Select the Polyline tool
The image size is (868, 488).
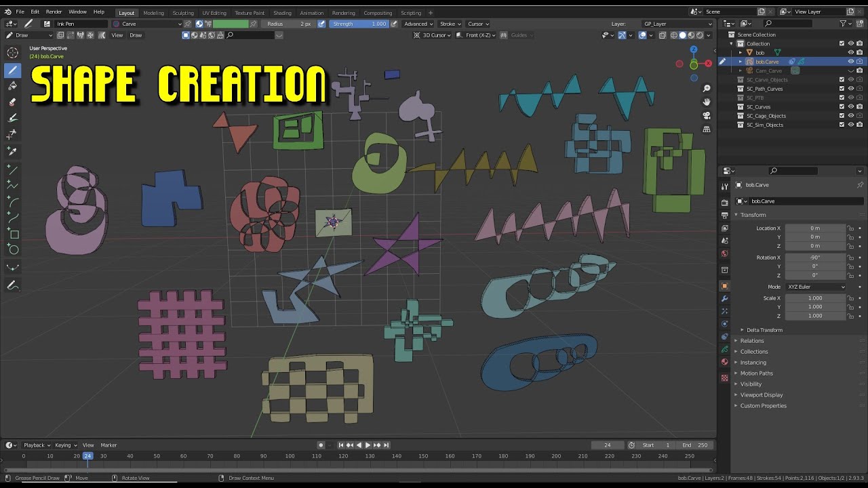point(13,186)
